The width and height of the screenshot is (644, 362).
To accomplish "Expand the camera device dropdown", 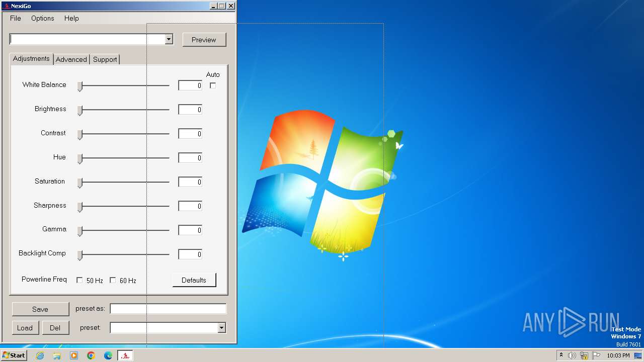I will (x=169, y=39).
